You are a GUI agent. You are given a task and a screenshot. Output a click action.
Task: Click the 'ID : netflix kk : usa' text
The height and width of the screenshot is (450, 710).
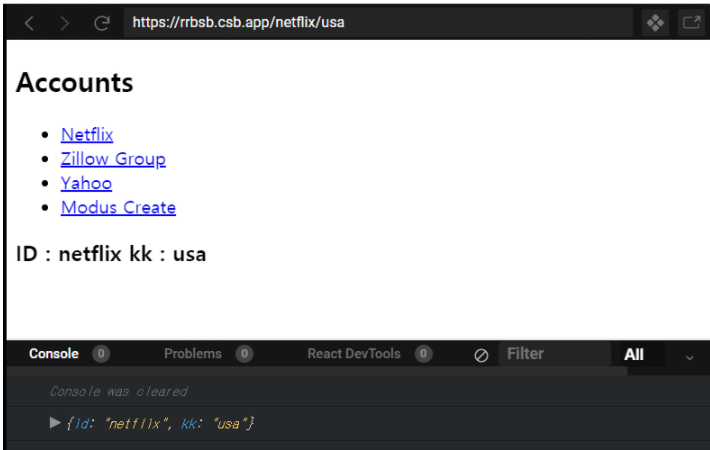111,254
